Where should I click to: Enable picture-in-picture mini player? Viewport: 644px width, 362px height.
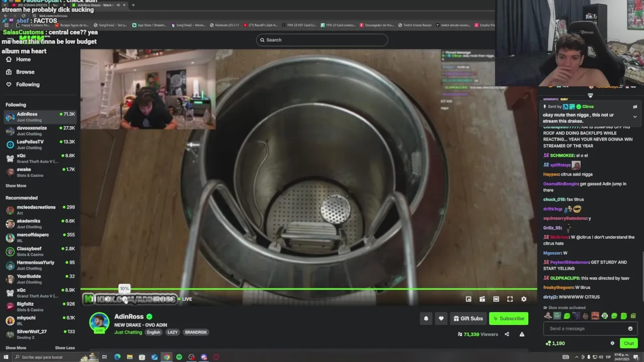(468, 299)
